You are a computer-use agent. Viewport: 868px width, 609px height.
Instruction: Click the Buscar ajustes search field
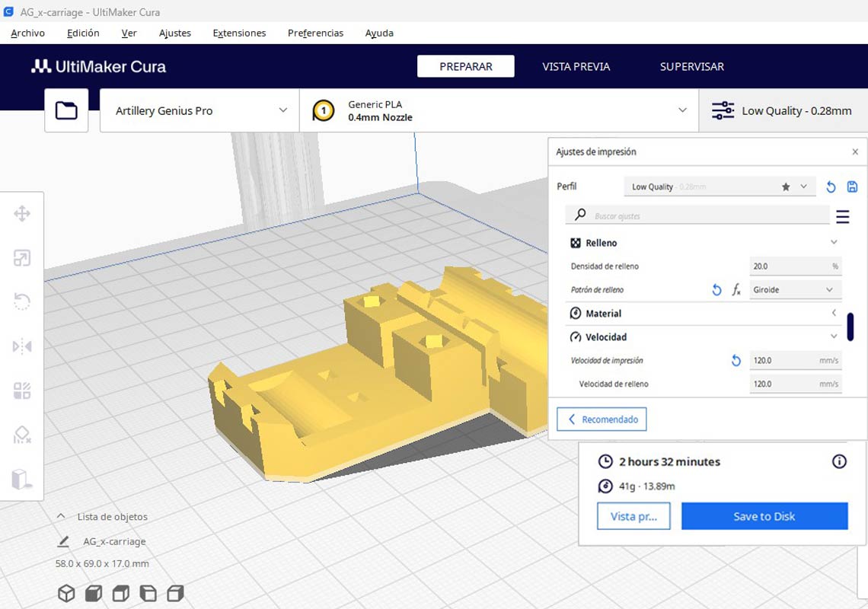click(x=697, y=215)
